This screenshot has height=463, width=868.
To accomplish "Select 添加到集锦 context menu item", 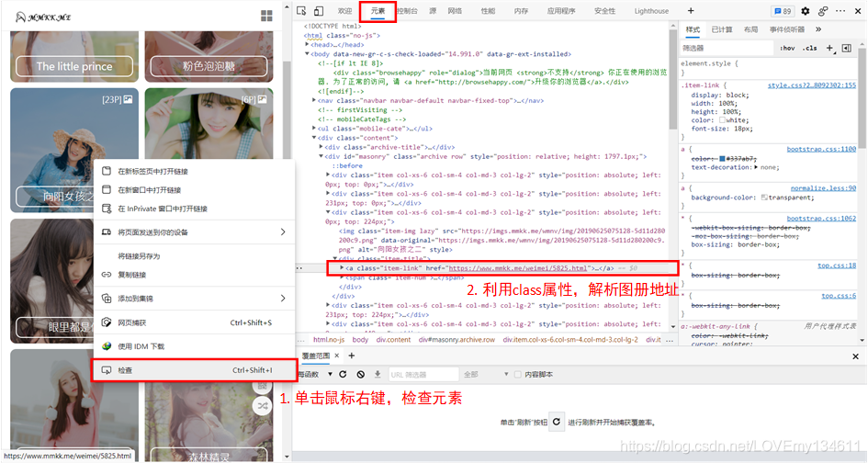I will (x=194, y=299).
